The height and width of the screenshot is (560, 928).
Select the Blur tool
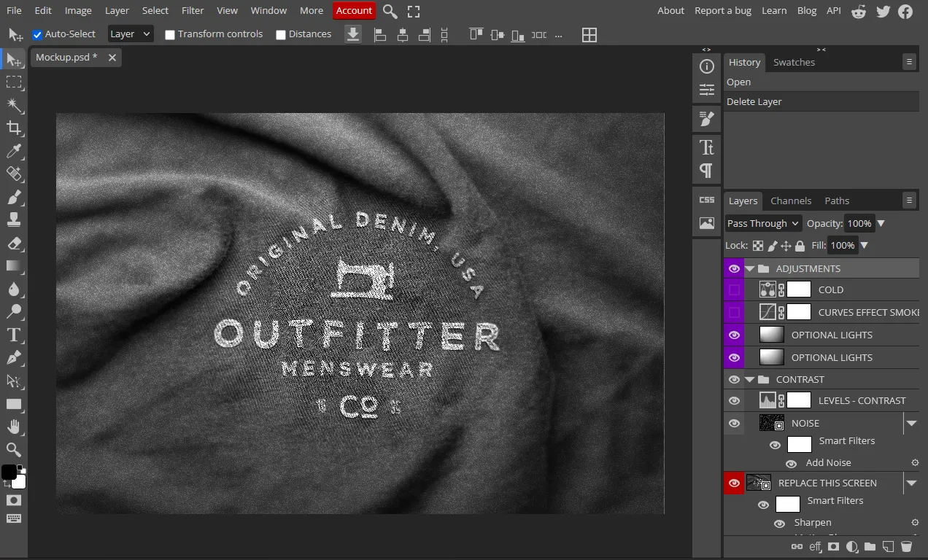(x=14, y=289)
